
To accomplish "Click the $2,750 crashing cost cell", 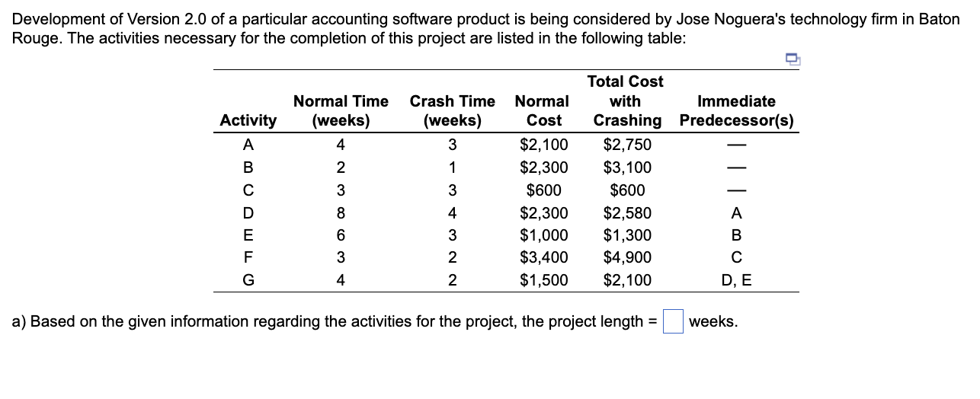I will click(627, 145).
